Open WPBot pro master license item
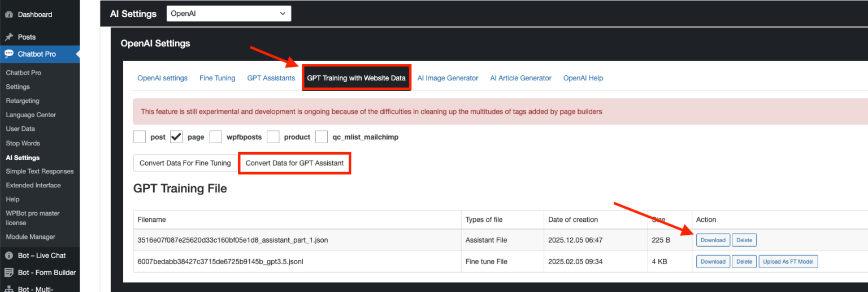The image size is (868, 292). 33,218
